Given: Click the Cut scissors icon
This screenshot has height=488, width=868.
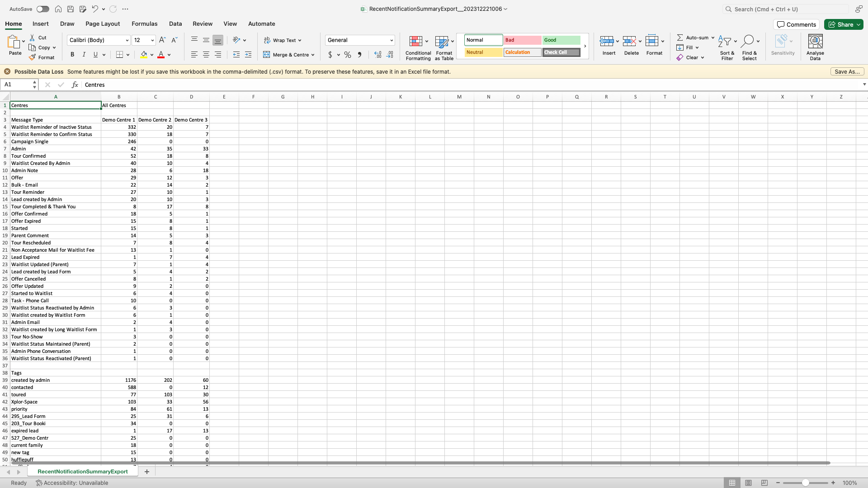Looking at the screenshot, I should 32,38.
